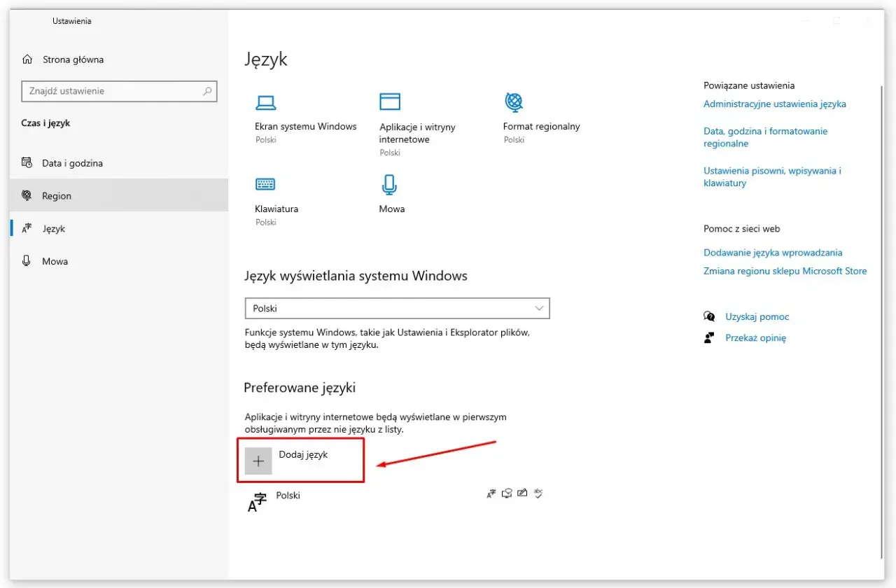
Task: Click the Data i godzina calendar icon
Action: pyautogui.click(x=27, y=163)
